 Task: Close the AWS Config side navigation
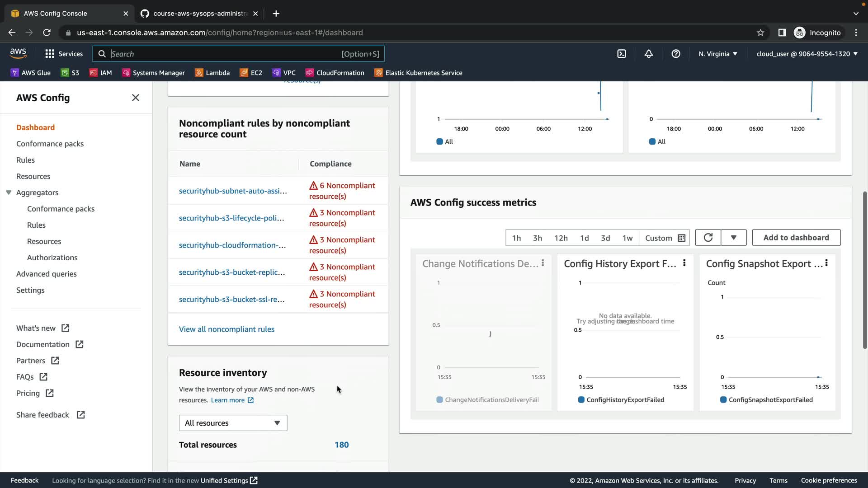coord(135,98)
